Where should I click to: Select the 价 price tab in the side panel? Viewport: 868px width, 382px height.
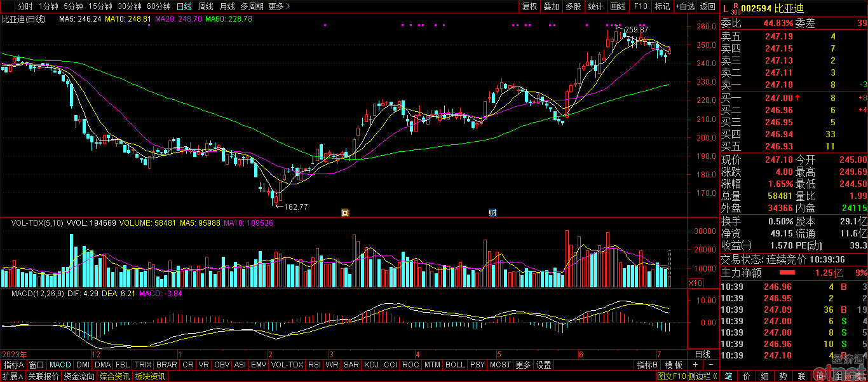[x=747, y=376]
